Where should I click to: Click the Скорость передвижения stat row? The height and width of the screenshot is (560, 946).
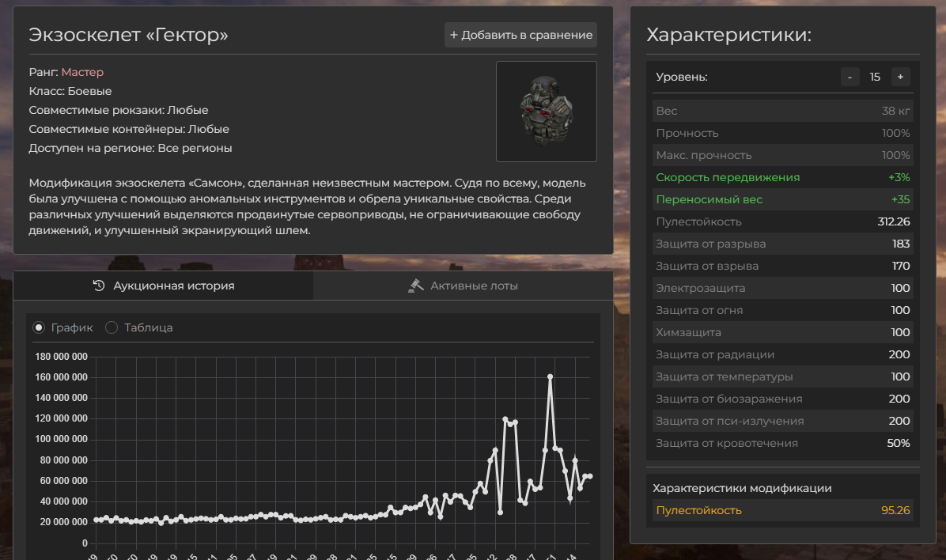click(782, 177)
